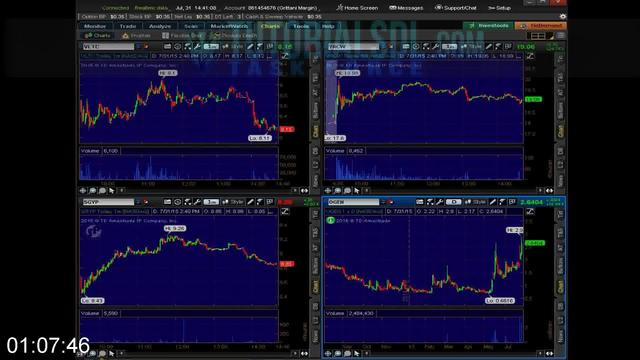This screenshot has height=360, width=640.
Task: Open Messages from the top bar
Action: coord(406,8)
